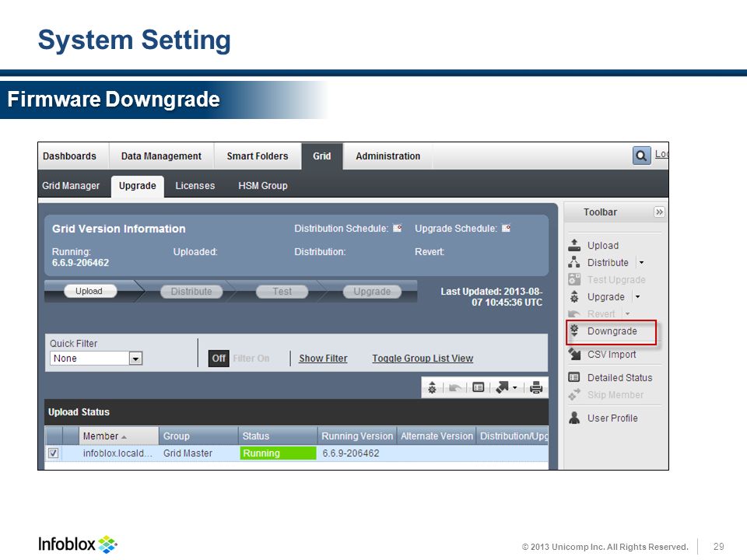Click Upgrade Schedule calendar icon
747x560 pixels.
point(506,228)
